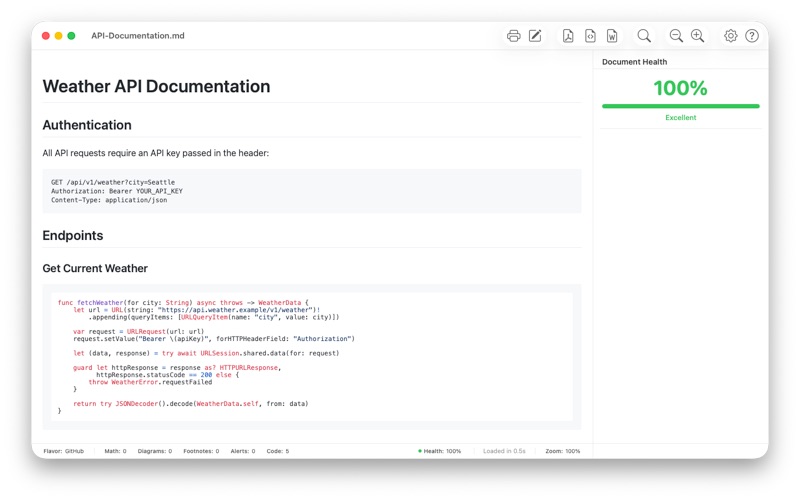Zoom in using the plus magnifier

[697, 36]
